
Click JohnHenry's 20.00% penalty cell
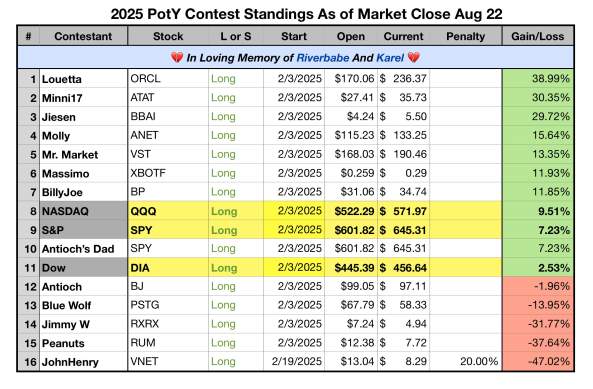(466, 361)
